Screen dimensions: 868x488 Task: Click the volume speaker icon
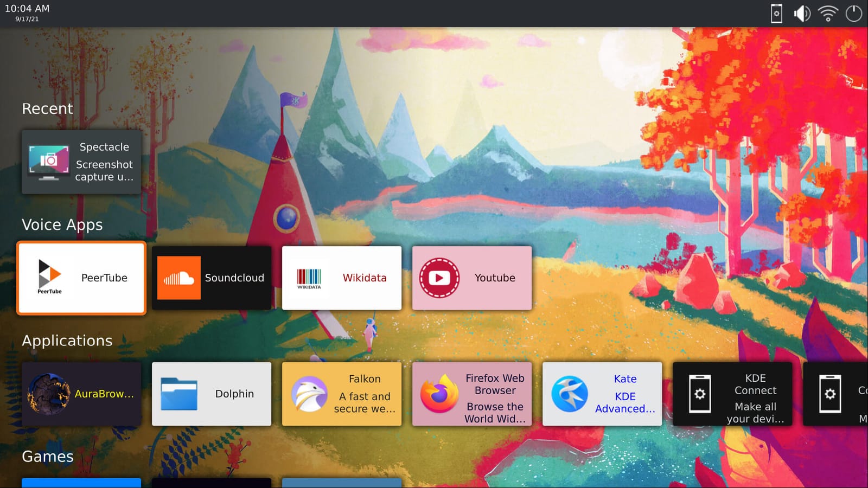802,14
